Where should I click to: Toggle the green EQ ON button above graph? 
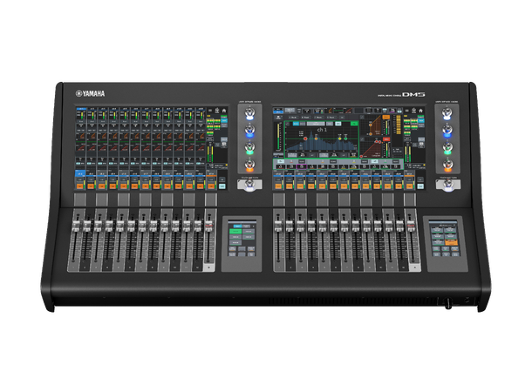tap(353, 124)
